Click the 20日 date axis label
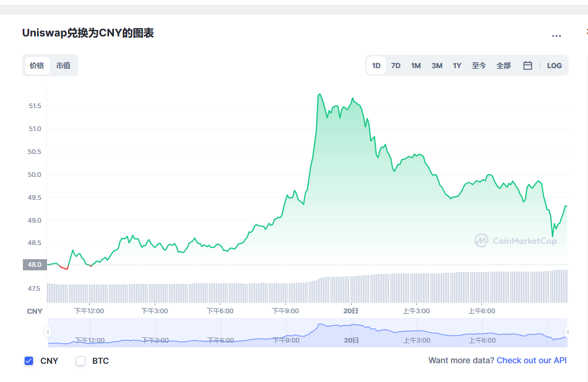Viewport: 588px width, 382px height. pyautogui.click(x=350, y=311)
